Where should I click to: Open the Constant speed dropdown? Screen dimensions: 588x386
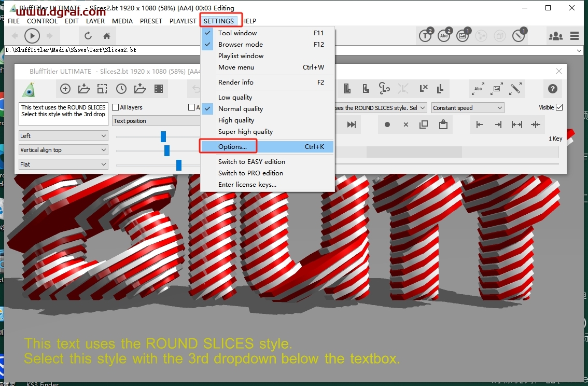click(467, 108)
